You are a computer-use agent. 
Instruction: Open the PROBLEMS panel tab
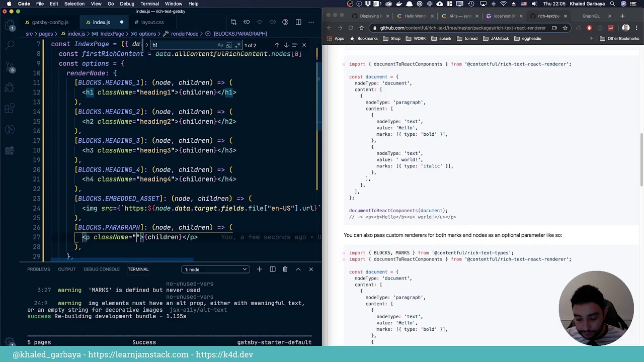(x=39, y=269)
